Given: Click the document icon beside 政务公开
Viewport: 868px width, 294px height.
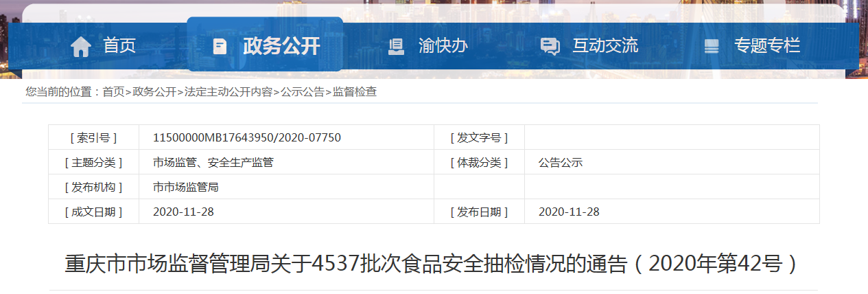Looking at the screenshot, I should point(220,47).
